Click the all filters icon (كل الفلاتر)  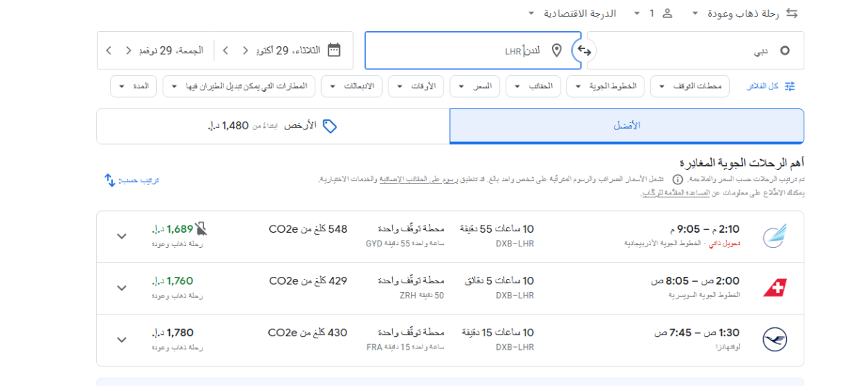[x=790, y=86]
